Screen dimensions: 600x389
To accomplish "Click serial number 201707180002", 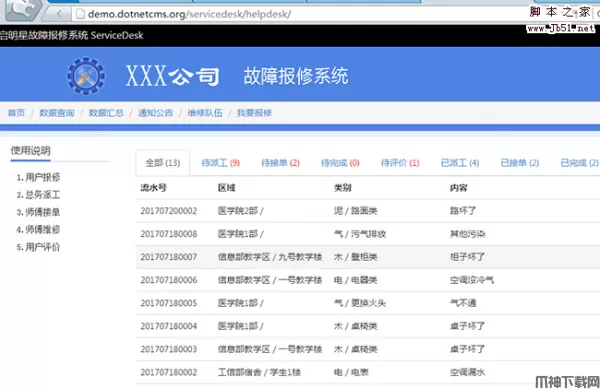I will tap(169, 372).
